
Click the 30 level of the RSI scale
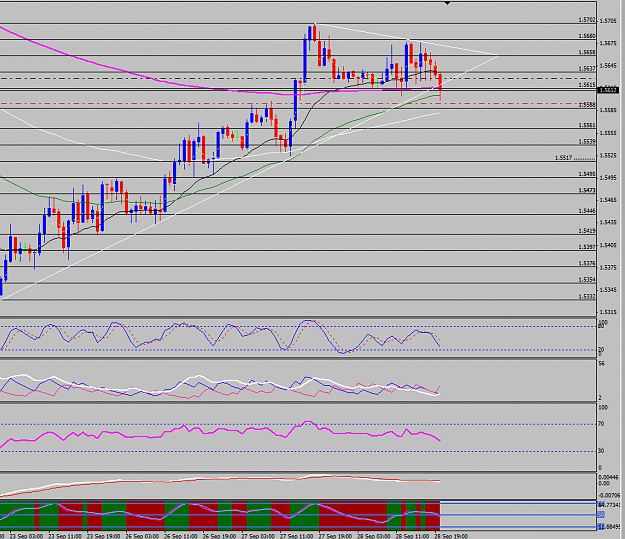pyautogui.click(x=602, y=451)
